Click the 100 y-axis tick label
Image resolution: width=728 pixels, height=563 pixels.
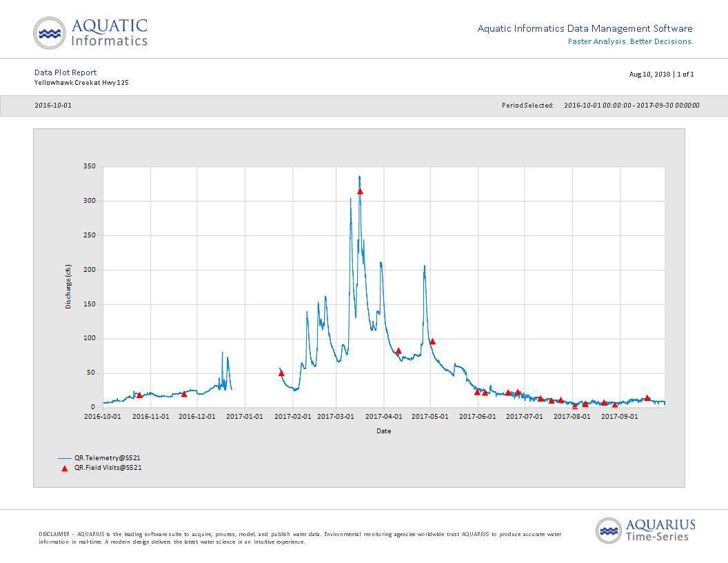point(90,338)
